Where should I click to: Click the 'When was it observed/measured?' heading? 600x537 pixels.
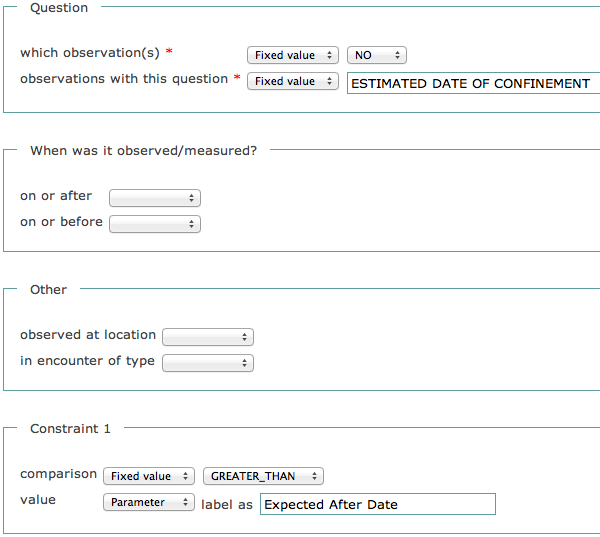pyautogui.click(x=143, y=151)
